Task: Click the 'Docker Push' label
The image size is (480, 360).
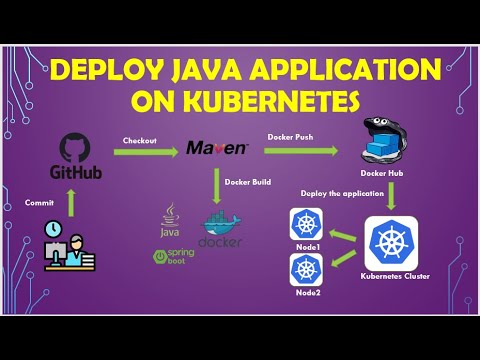Action: pyautogui.click(x=290, y=137)
